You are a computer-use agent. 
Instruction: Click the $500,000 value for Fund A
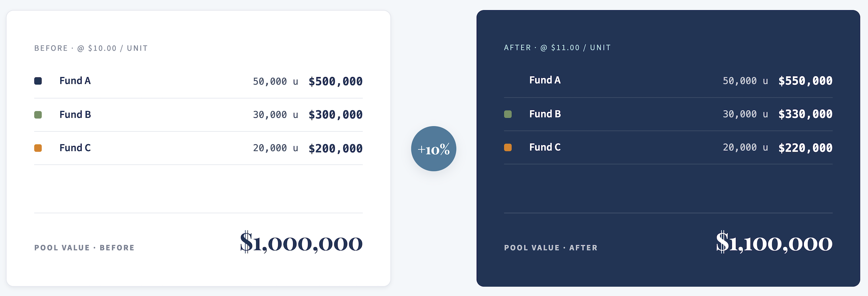tap(335, 81)
